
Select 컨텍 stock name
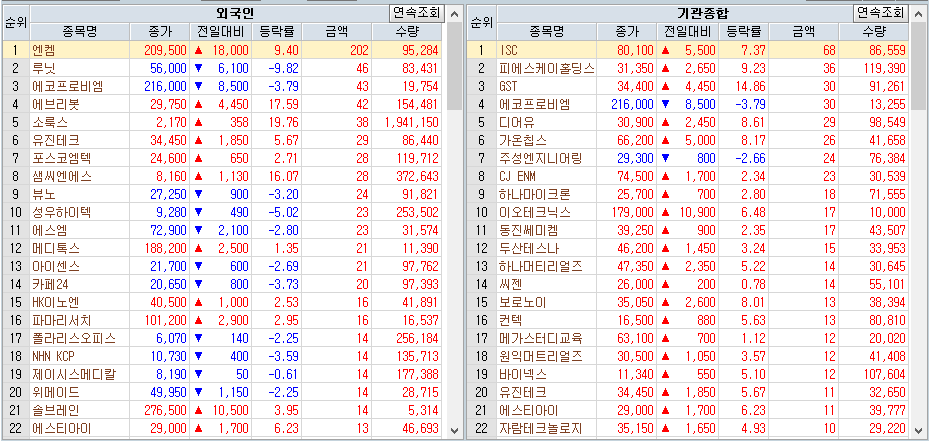pyautogui.click(x=511, y=321)
